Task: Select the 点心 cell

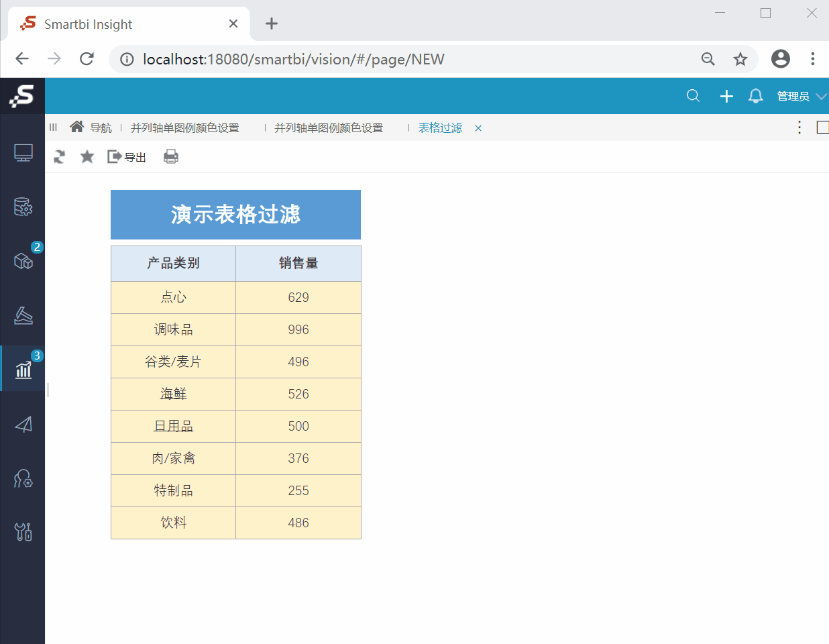Action: click(174, 297)
